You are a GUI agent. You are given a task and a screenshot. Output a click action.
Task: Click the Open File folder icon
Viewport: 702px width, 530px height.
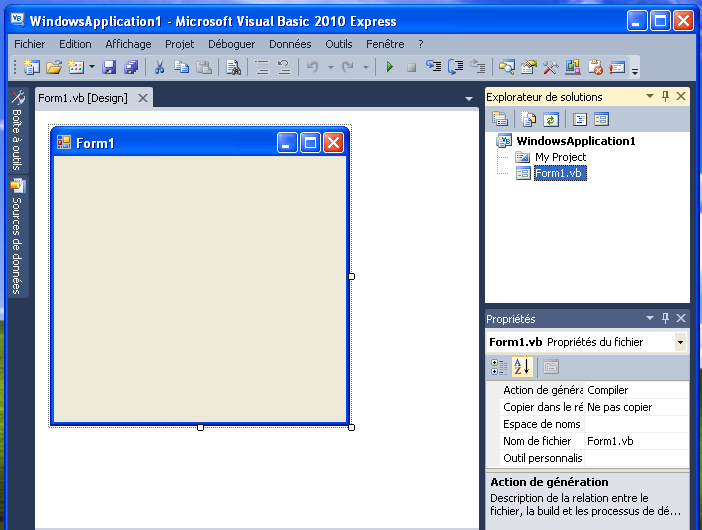pos(54,67)
